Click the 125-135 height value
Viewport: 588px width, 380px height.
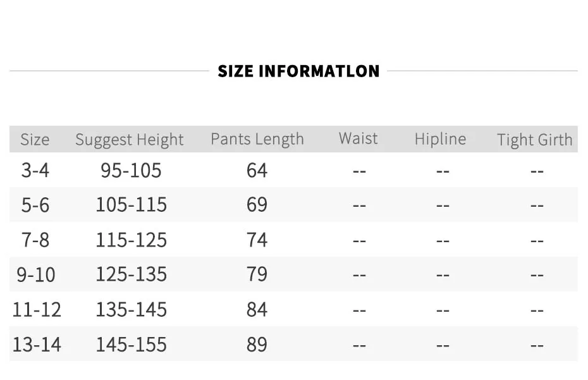[132, 274]
